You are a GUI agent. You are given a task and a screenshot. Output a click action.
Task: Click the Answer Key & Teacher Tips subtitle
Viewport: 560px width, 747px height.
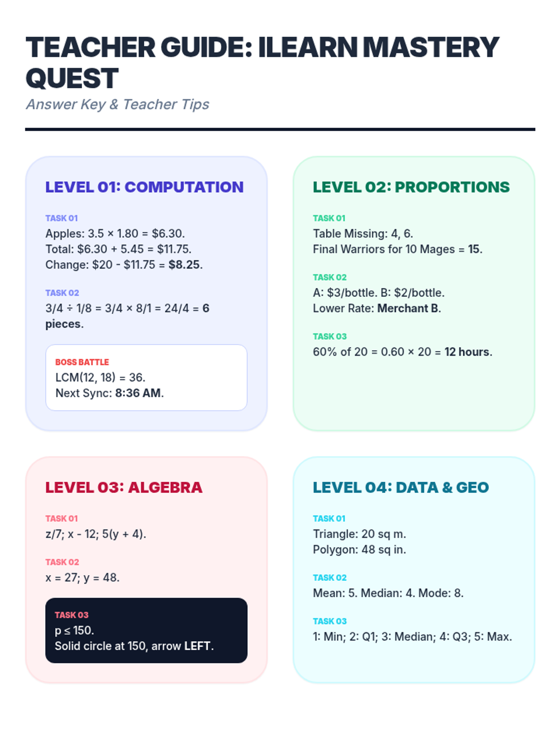tap(118, 104)
